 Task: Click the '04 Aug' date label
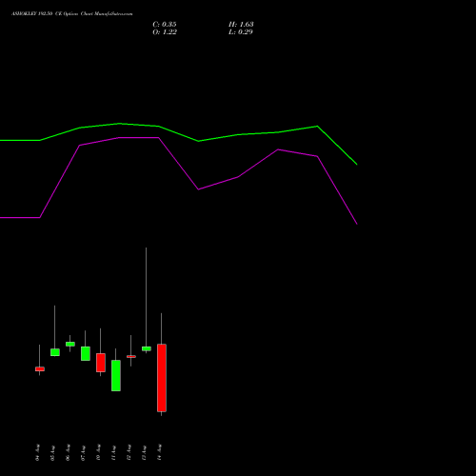(38, 452)
